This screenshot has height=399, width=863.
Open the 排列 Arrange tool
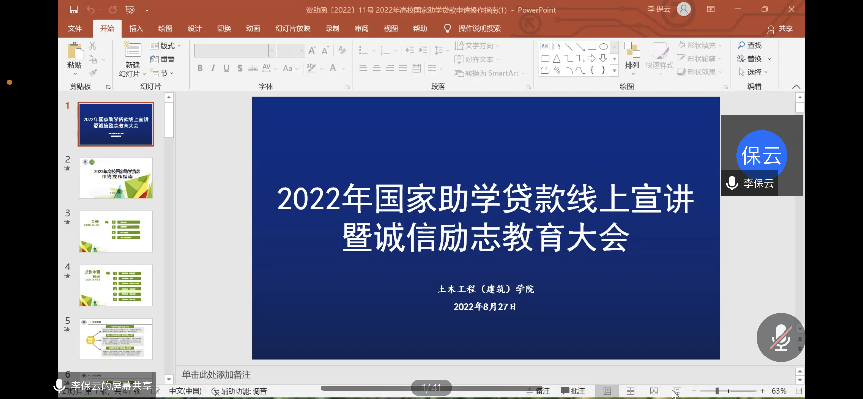[x=632, y=58]
